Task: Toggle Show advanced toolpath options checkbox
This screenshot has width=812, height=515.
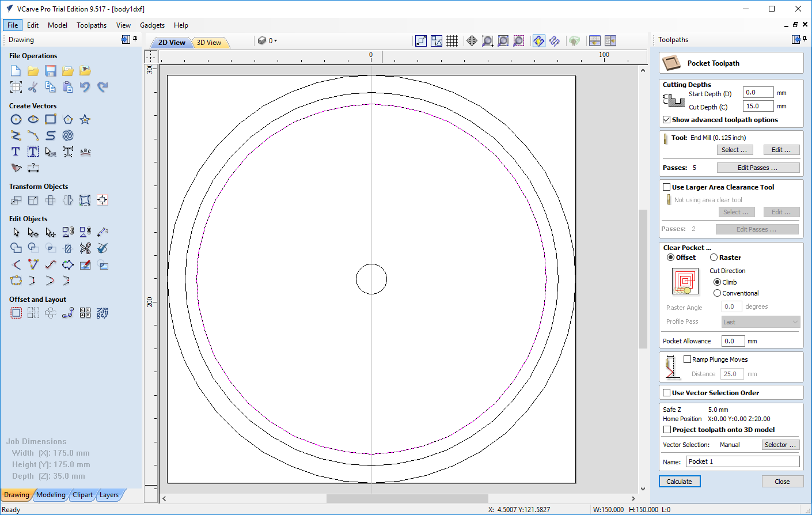Action: [x=667, y=120]
